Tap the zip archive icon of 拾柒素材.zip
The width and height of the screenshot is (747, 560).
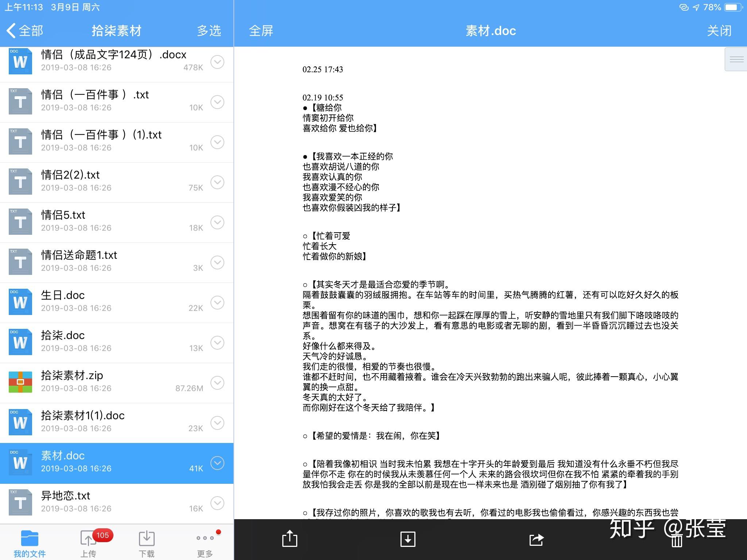click(20, 382)
